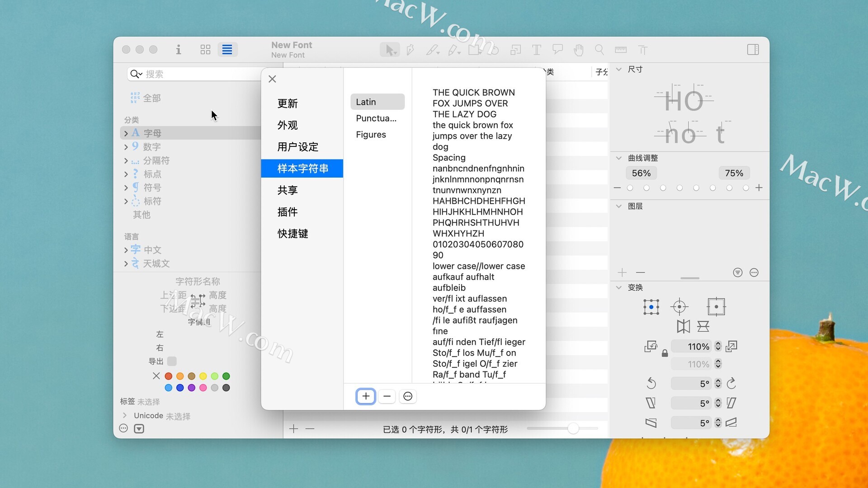Screen dimensions: 868x488
Task: Click the slant right icon
Action: coord(731,403)
